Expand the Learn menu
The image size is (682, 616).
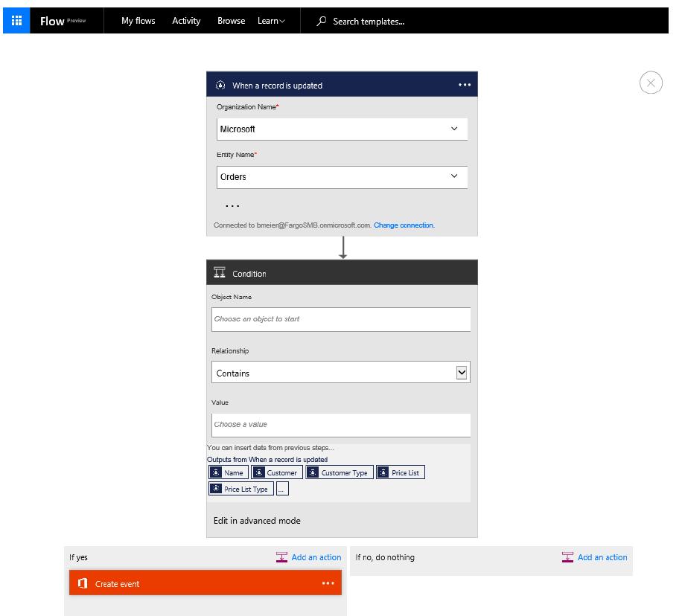pyautogui.click(x=271, y=21)
